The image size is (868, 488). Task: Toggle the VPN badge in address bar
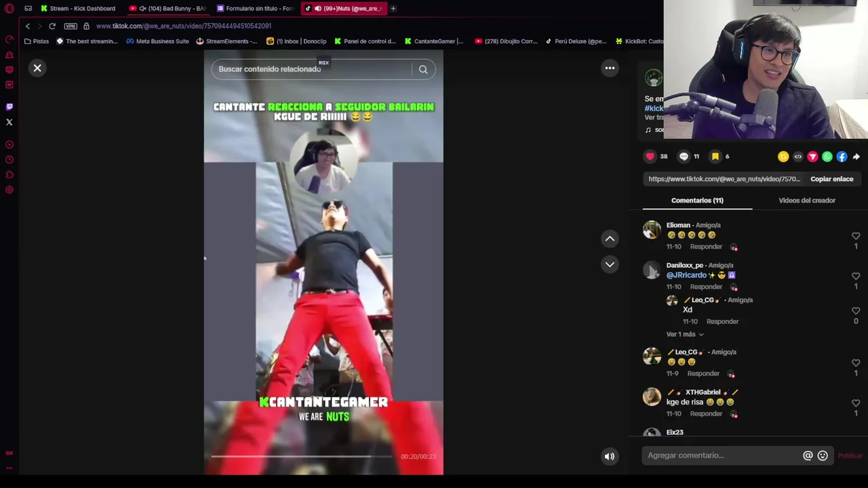click(x=71, y=26)
